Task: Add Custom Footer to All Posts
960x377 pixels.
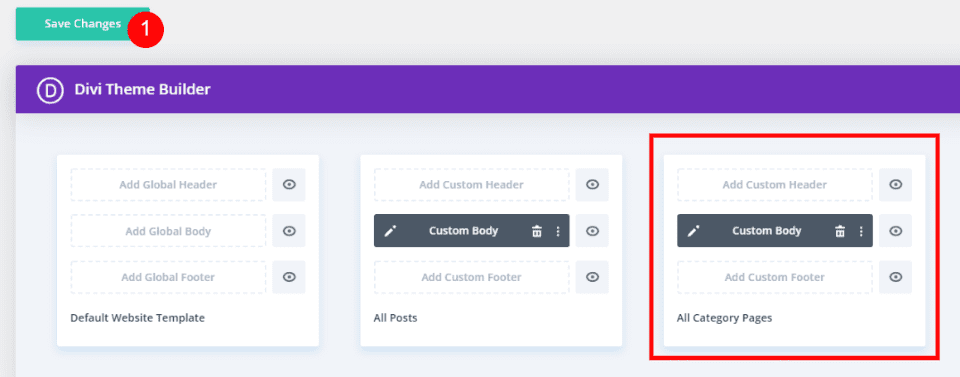Action: pos(471,277)
